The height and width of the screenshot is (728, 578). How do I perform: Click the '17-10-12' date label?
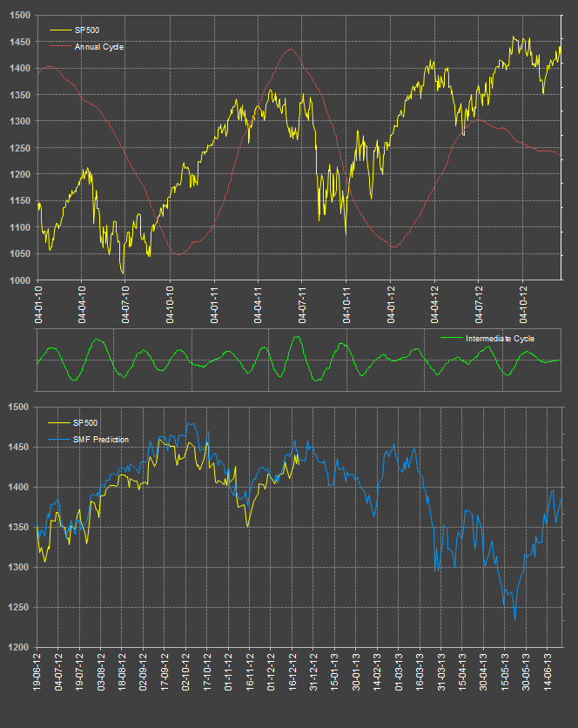pos(207,671)
